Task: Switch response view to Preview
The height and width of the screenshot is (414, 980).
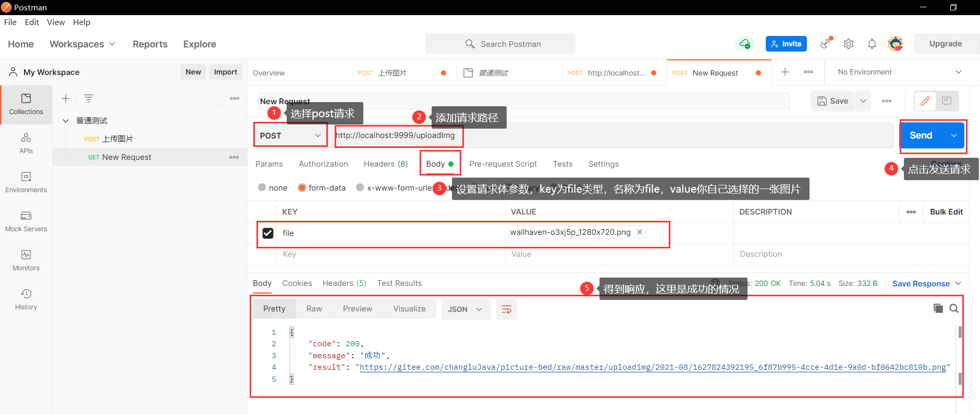Action: coord(357,309)
